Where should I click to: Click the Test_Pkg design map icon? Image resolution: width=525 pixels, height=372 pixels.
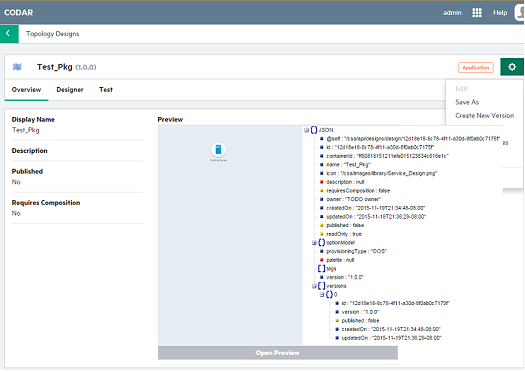pos(17,67)
